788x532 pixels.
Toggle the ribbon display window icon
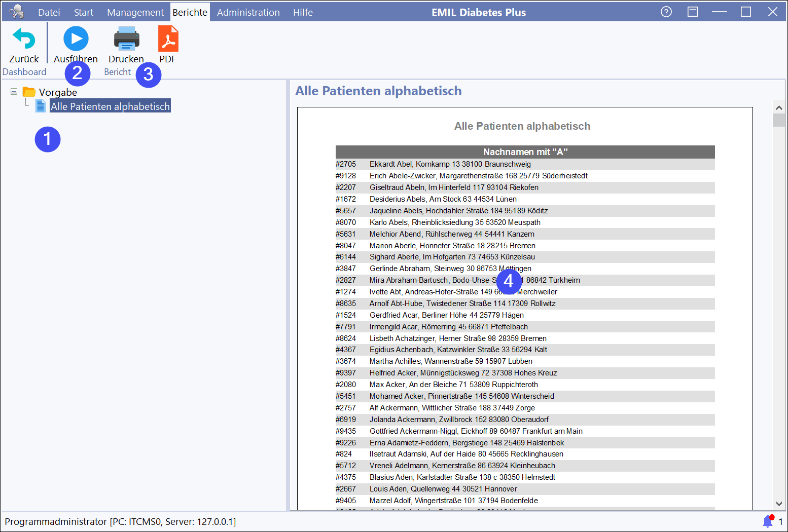pos(693,12)
